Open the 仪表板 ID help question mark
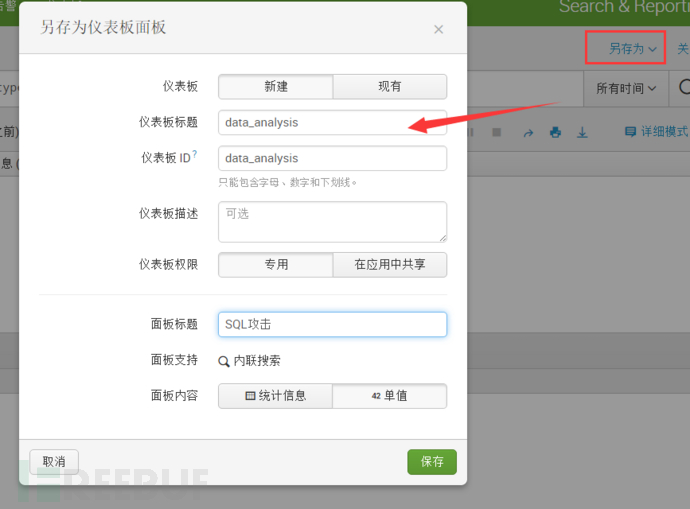This screenshot has height=509, width=690. tap(195, 154)
